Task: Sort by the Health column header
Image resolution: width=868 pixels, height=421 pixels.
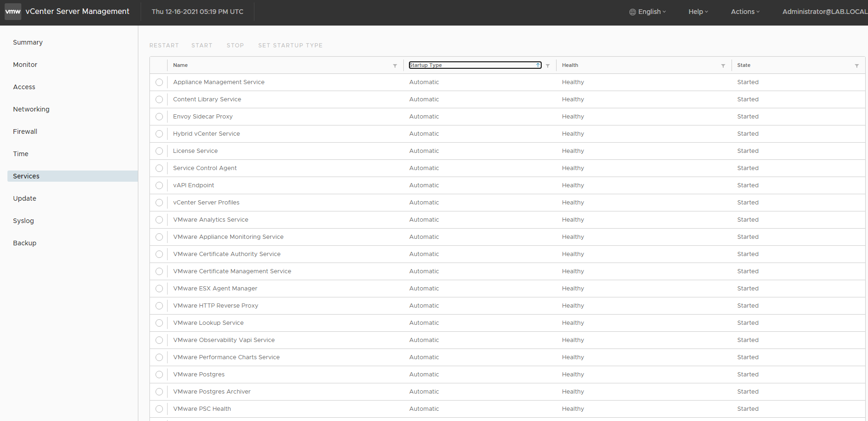Action: 570,65
